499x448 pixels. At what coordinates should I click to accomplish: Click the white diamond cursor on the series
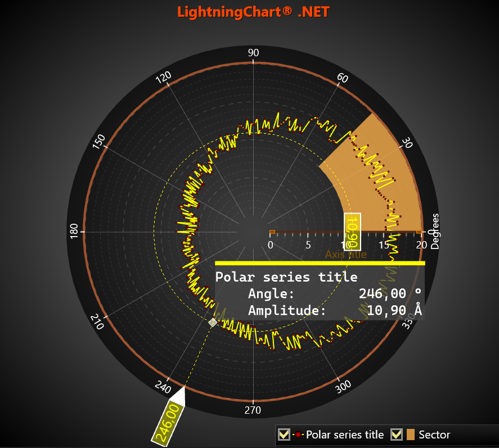213,323
